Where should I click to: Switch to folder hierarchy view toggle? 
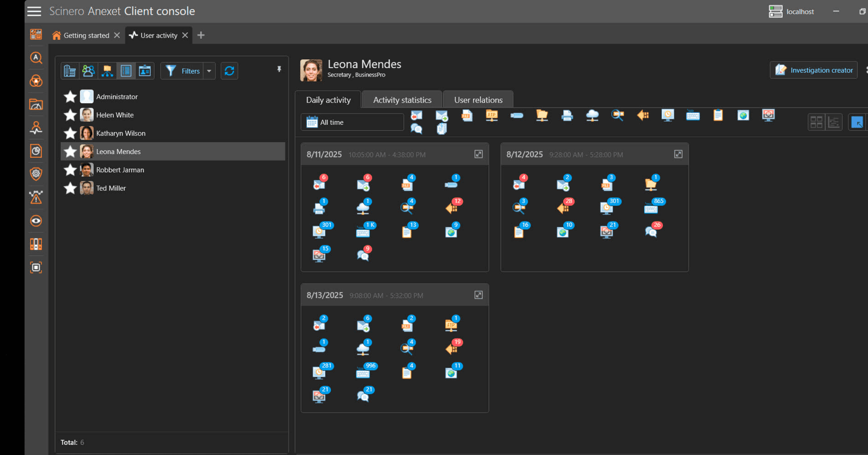107,71
